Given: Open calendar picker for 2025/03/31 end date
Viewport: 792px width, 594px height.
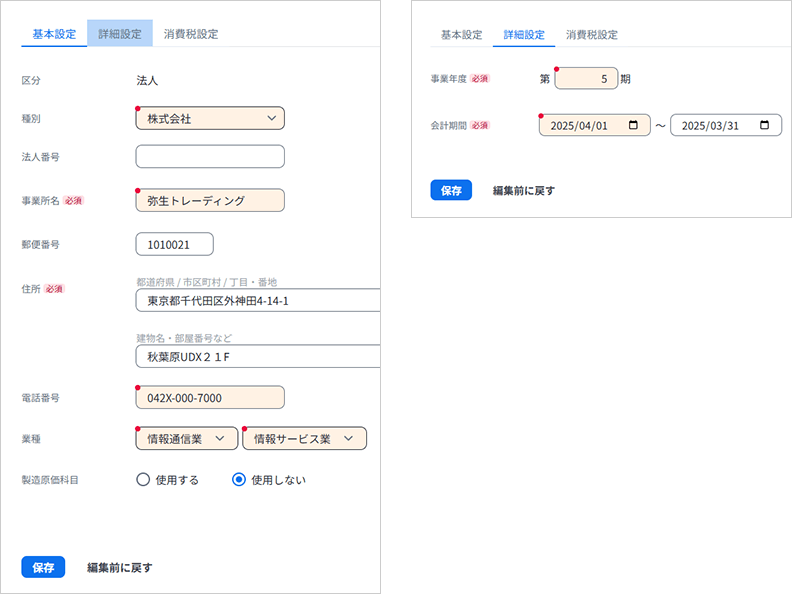Looking at the screenshot, I should click(764, 126).
